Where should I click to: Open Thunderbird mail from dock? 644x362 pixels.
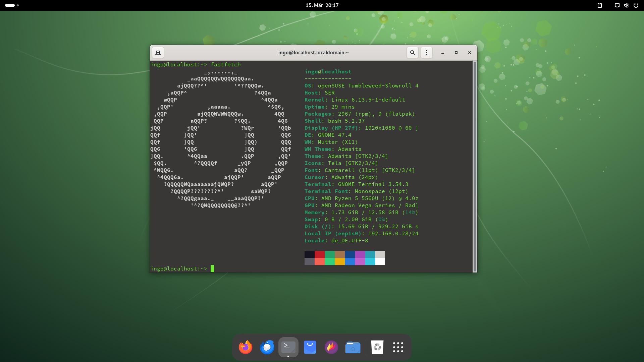coord(267,347)
